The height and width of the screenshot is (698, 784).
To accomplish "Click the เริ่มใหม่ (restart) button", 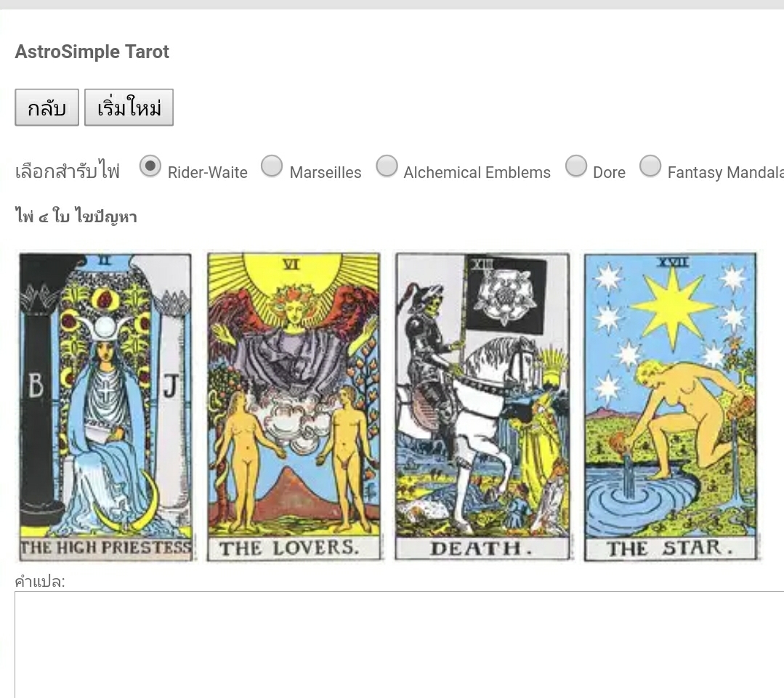I will click(x=129, y=107).
